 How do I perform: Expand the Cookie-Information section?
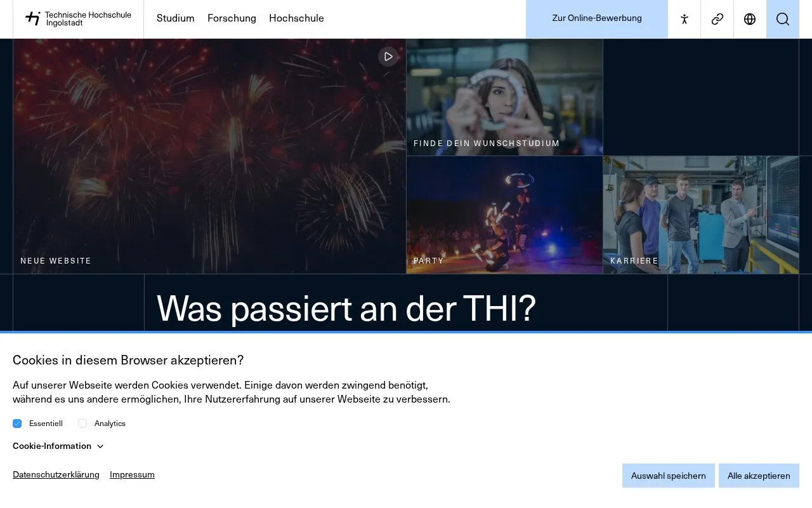tap(58, 446)
